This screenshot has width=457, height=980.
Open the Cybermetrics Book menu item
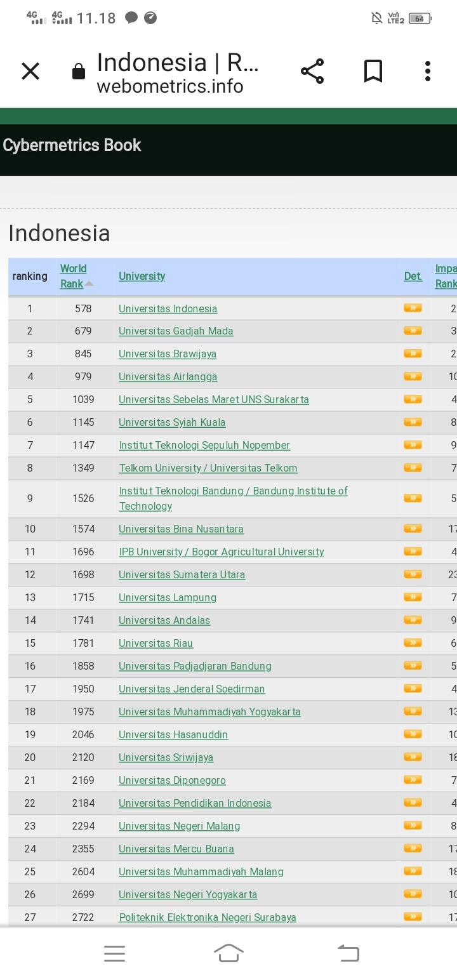(72, 145)
